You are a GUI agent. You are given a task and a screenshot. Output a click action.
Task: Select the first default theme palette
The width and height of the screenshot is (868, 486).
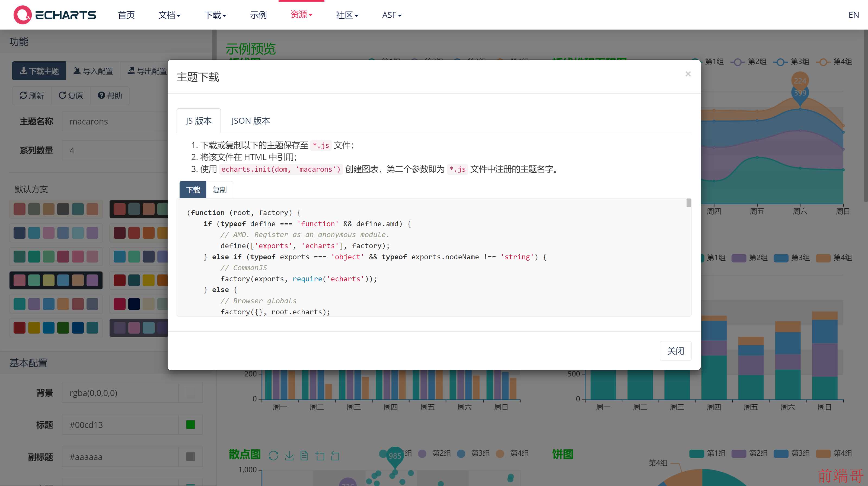tap(56, 209)
